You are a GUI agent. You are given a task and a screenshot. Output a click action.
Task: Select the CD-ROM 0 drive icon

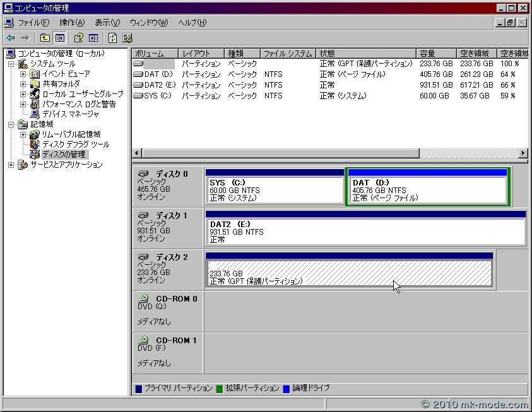coord(144,299)
